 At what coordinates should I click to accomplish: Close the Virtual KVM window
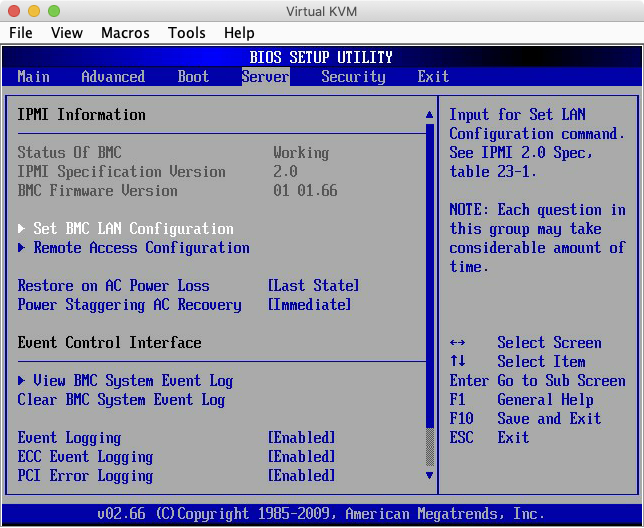[x=14, y=11]
